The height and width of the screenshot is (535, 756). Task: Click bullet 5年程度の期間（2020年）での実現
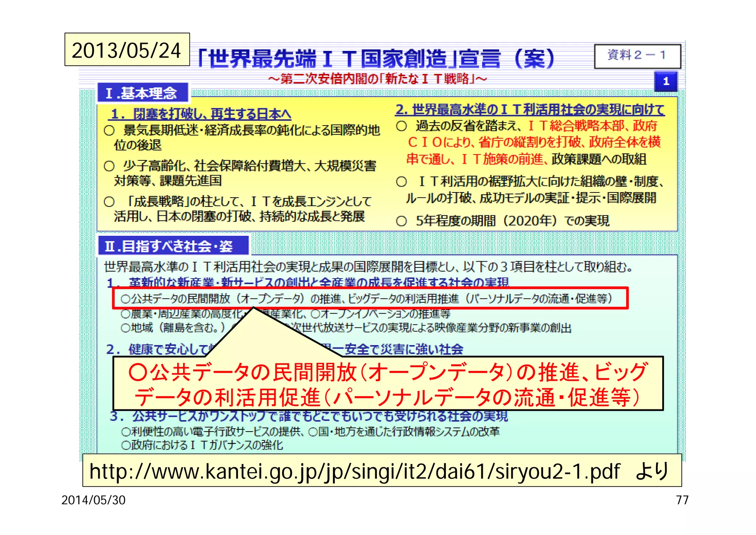click(x=502, y=221)
